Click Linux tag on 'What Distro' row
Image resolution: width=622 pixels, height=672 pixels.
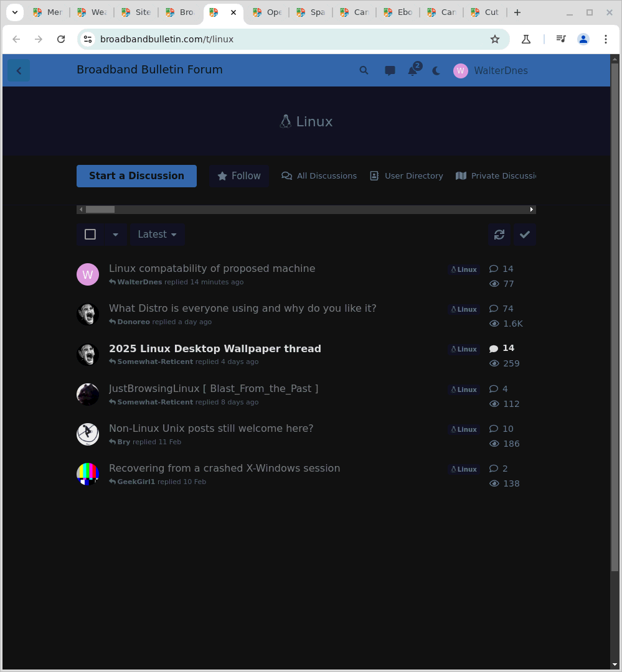click(464, 309)
